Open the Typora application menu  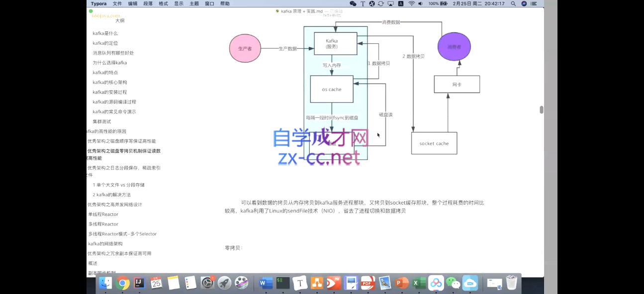click(98, 3)
